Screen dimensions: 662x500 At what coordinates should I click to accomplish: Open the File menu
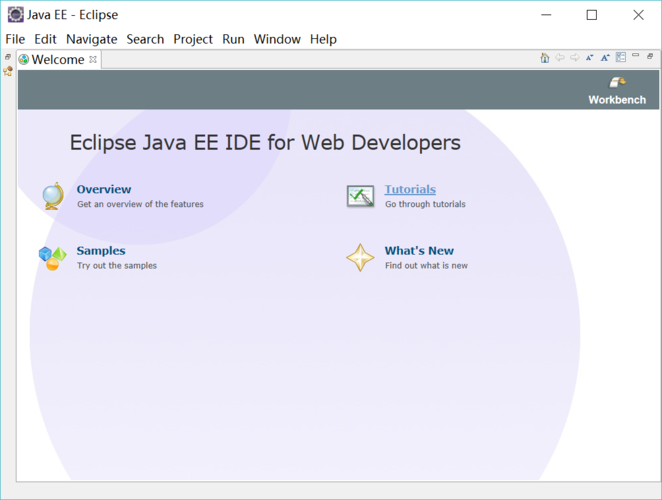click(x=15, y=39)
